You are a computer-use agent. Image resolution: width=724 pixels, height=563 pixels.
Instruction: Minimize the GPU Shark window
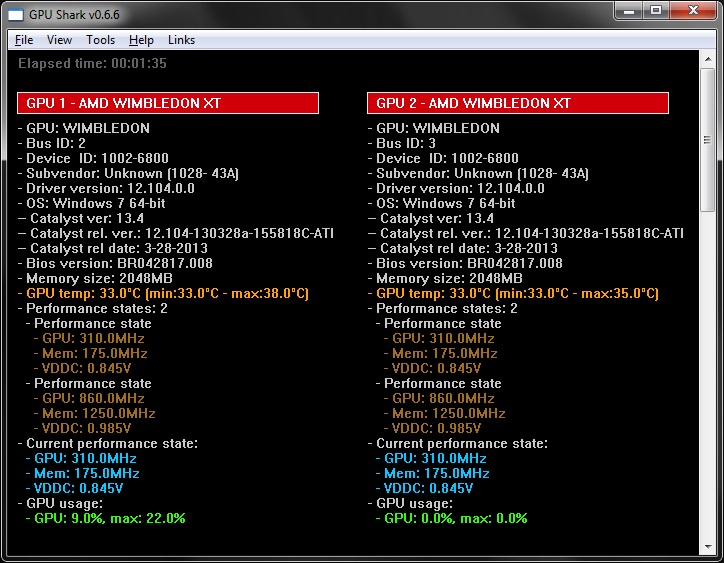click(628, 11)
